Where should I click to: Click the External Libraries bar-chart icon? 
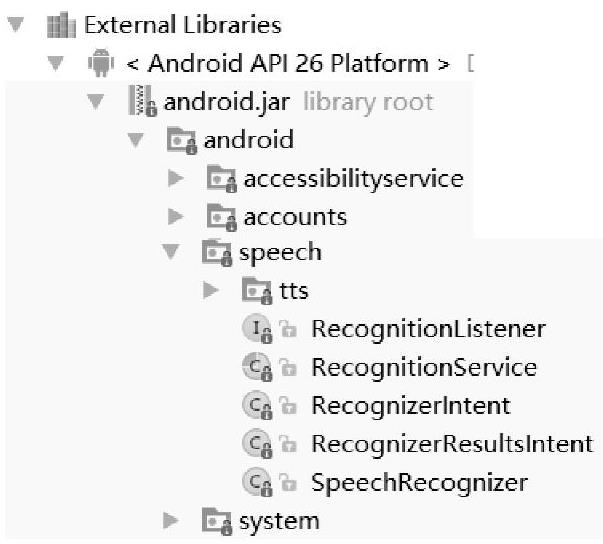[x=59, y=25]
